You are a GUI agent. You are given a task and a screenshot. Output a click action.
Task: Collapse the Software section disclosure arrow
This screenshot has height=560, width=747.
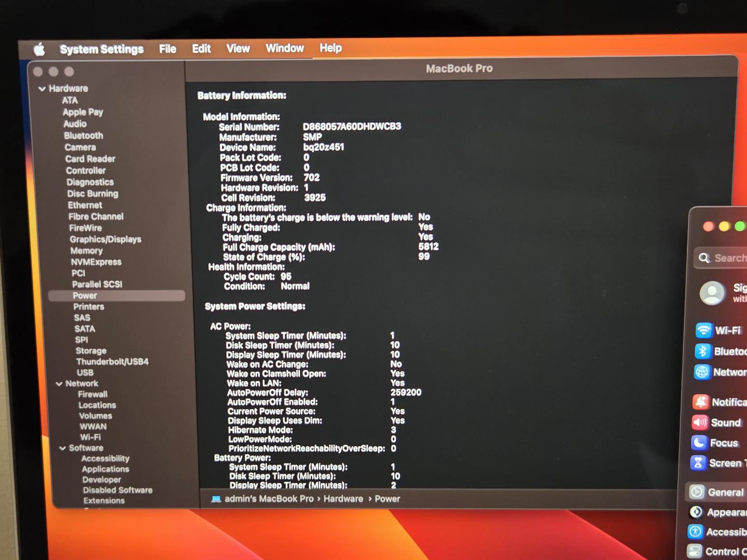point(63,448)
